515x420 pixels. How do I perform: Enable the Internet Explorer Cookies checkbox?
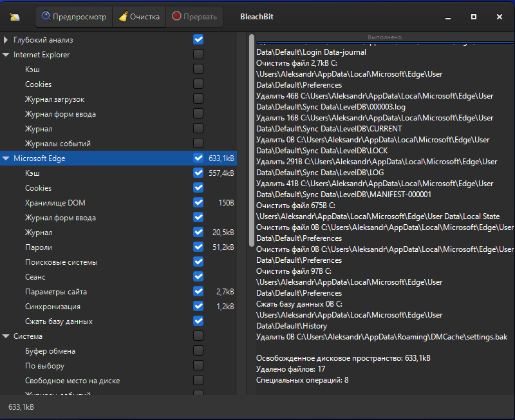[x=198, y=84]
